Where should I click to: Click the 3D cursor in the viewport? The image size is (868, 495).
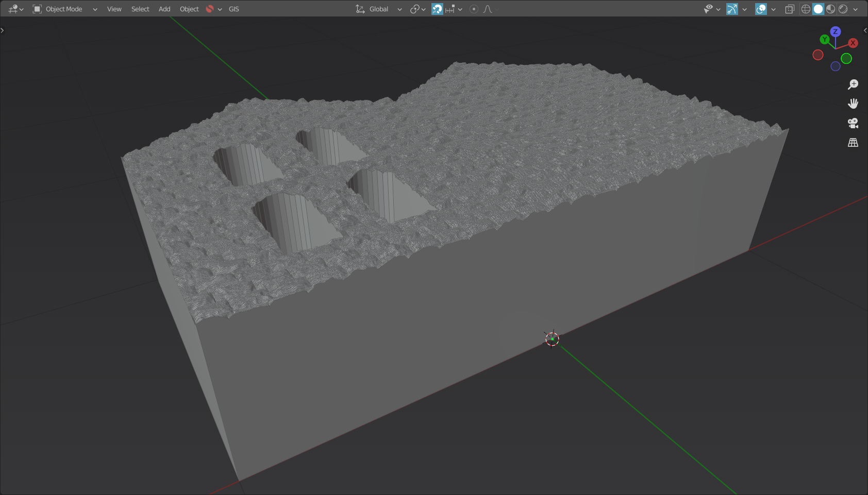(x=552, y=339)
